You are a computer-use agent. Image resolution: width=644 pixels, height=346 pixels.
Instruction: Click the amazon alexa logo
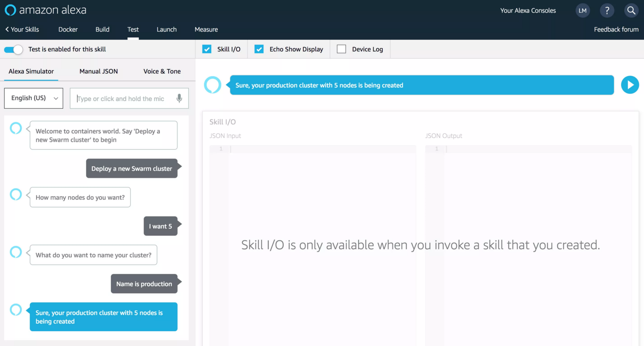45,10
